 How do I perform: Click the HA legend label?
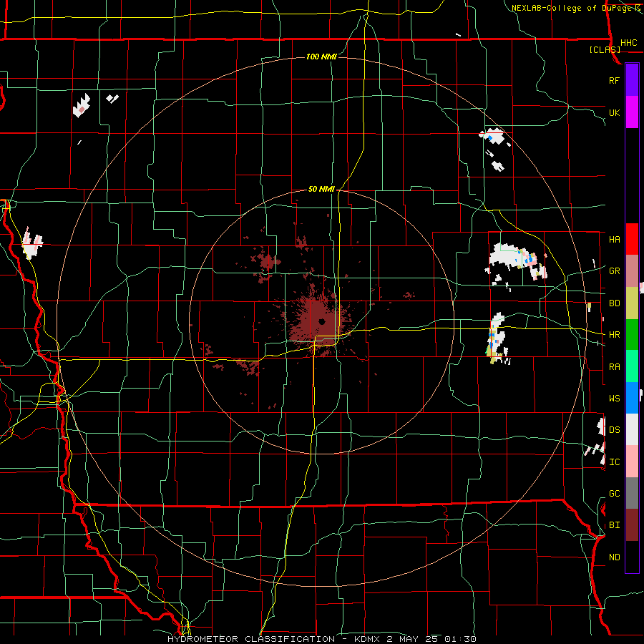click(x=615, y=240)
